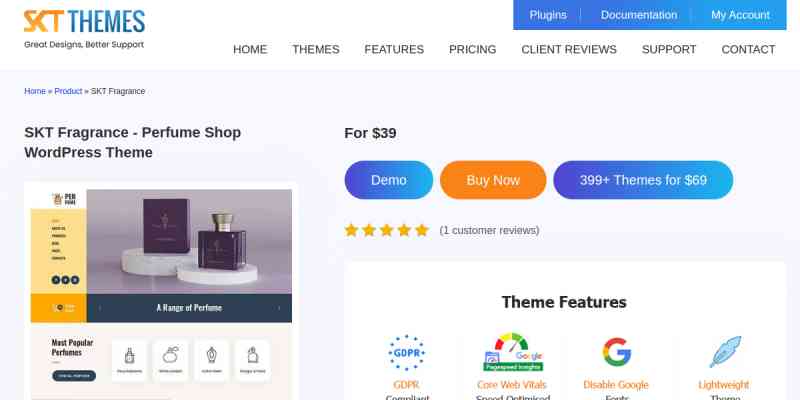Screen dimensions: 800x400
Task: Click the Core Web Vitals speedometer icon
Action: click(512, 352)
